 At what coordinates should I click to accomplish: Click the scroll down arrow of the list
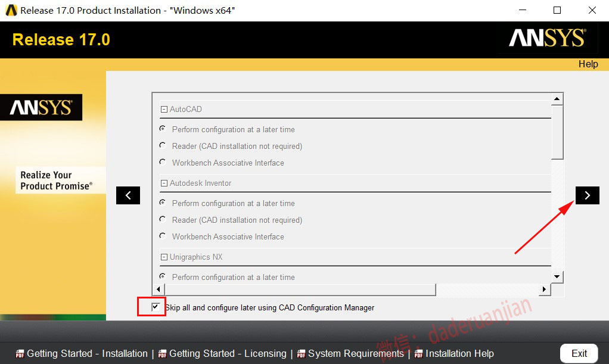pyautogui.click(x=557, y=277)
